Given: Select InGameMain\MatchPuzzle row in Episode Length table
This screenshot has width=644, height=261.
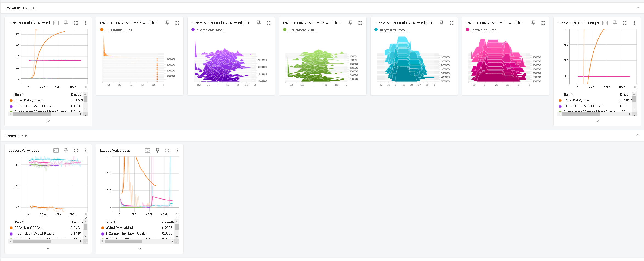Looking at the screenshot, I should click(x=595, y=106).
